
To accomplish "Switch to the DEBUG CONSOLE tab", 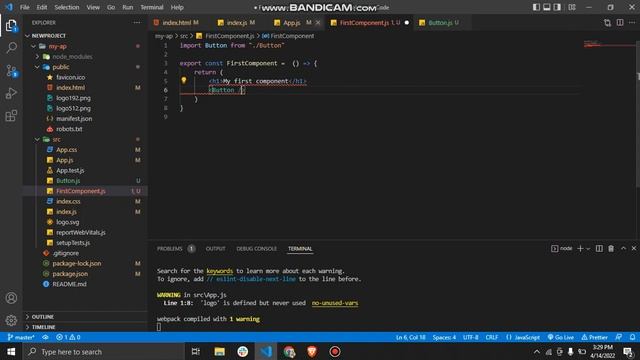I will pos(256,249).
